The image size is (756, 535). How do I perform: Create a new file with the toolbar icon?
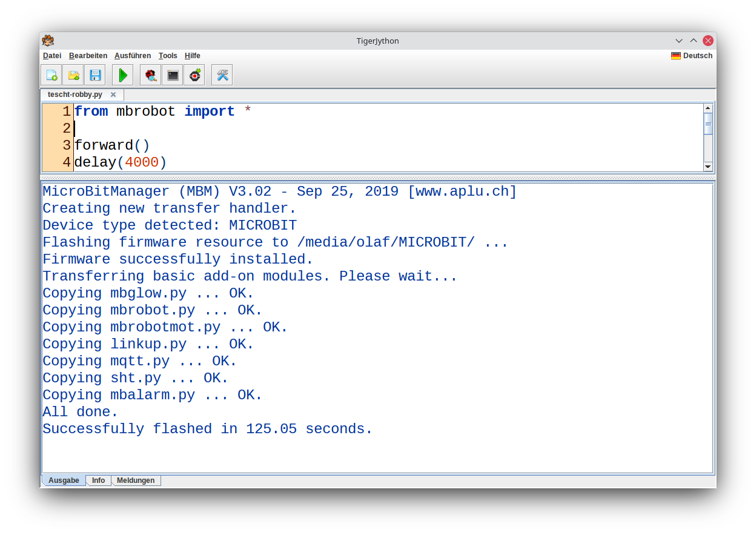(x=51, y=75)
